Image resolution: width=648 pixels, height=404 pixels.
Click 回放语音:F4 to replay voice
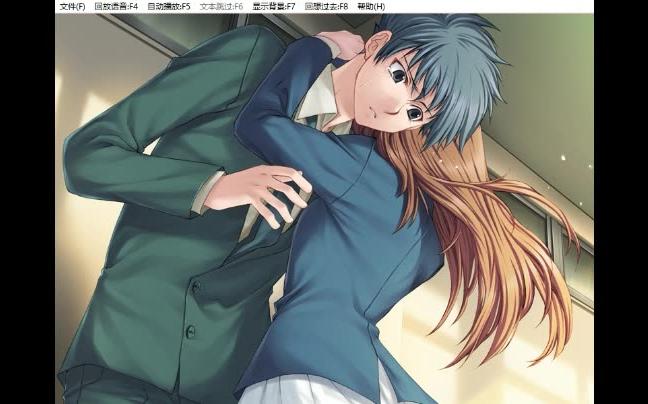point(116,6)
